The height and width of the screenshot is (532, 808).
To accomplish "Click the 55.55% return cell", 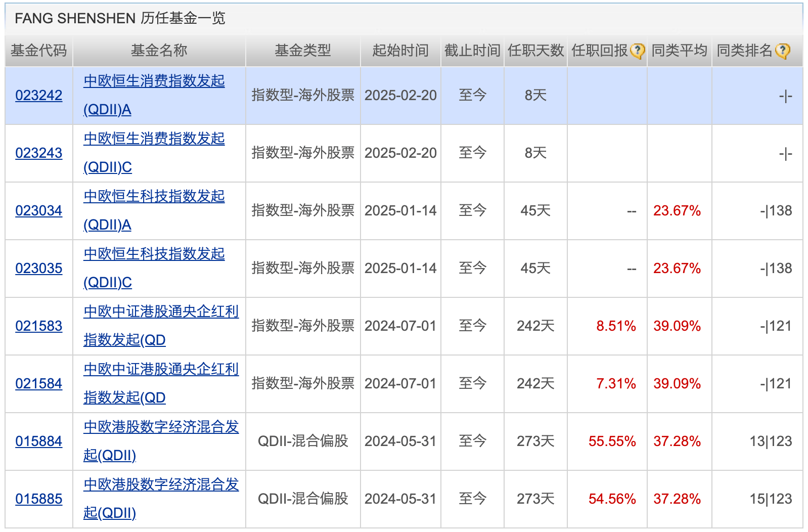I will coord(612,441).
